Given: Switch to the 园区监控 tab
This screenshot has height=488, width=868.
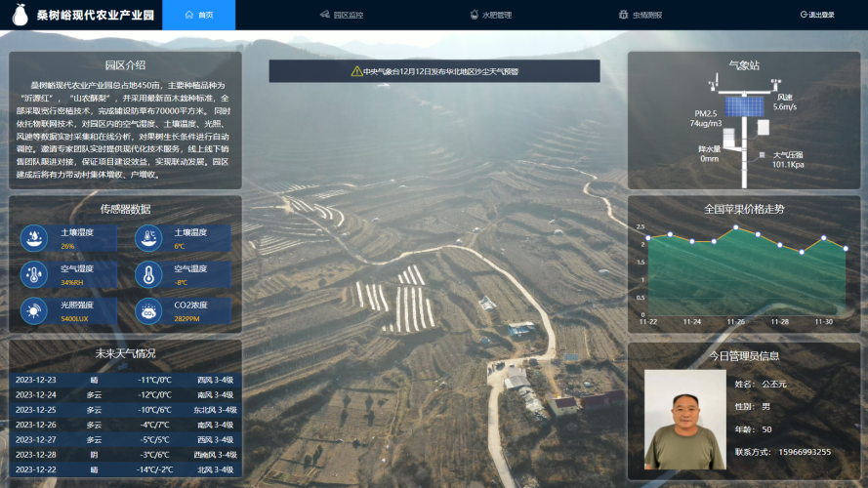Looking at the screenshot, I should 342,15.
